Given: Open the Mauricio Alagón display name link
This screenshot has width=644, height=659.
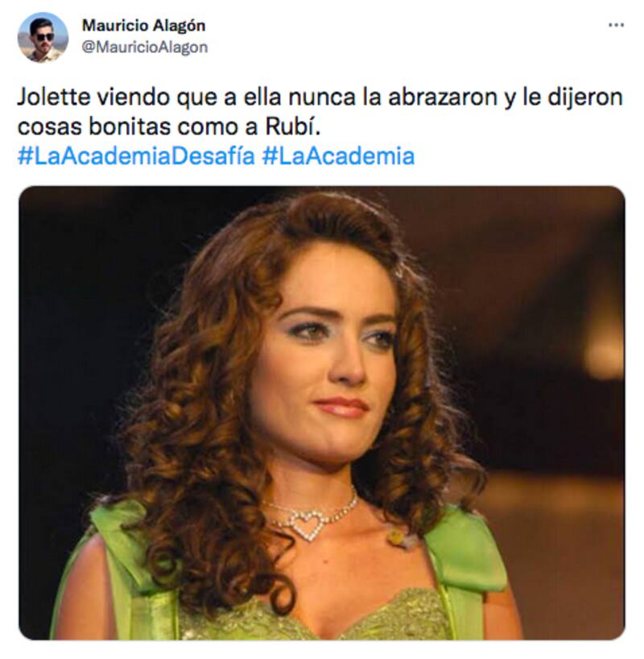Looking at the screenshot, I should (x=143, y=26).
